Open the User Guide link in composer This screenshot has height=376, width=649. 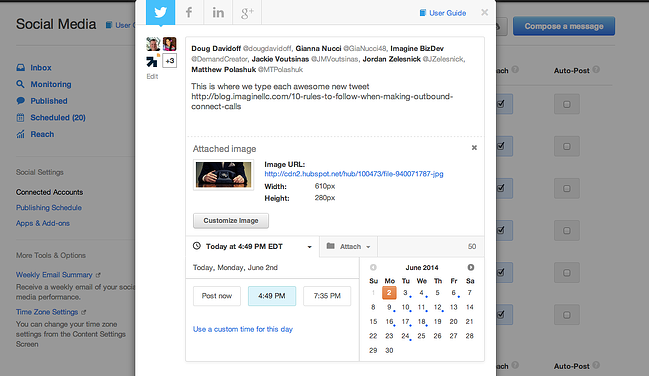[x=443, y=13]
